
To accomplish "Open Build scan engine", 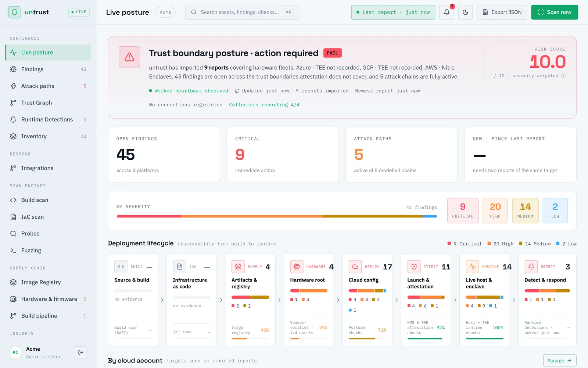I will coord(48,200).
